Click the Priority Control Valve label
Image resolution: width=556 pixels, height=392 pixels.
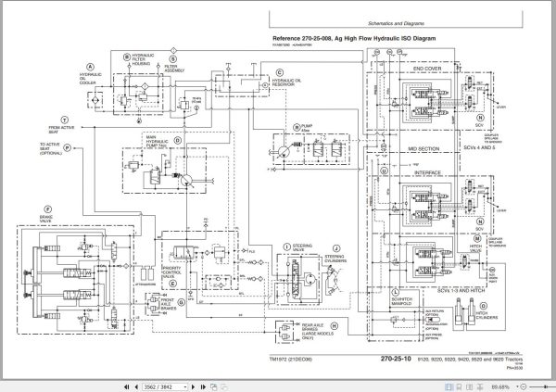tap(171, 272)
